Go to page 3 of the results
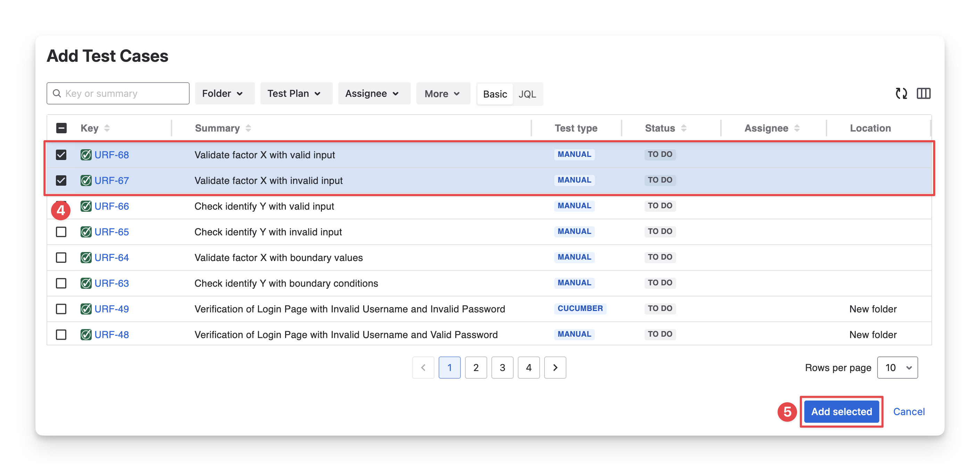The width and height of the screenshot is (980, 471). (x=502, y=368)
